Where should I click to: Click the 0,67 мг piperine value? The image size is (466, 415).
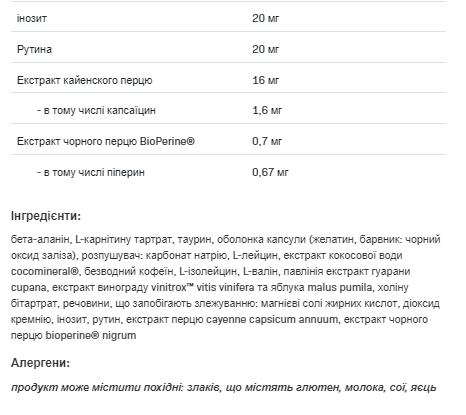tap(270, 172)
